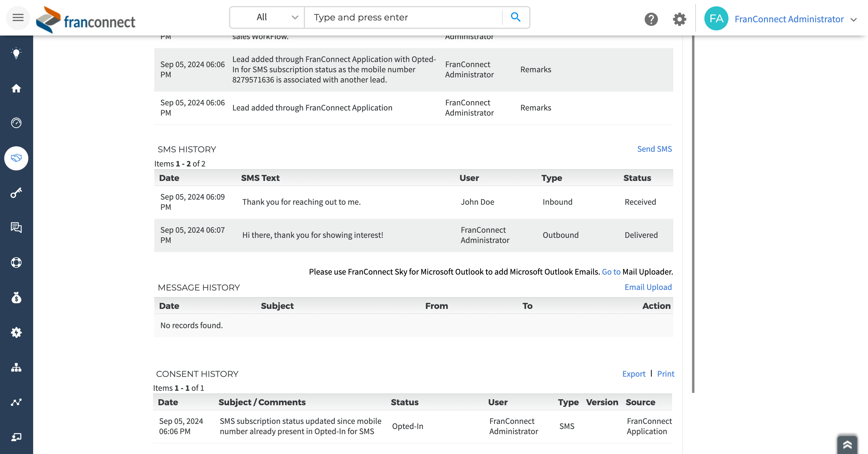Click the FranConnect Administrator name link
Viewport: 868px width, 454px height.
point(789,19)
